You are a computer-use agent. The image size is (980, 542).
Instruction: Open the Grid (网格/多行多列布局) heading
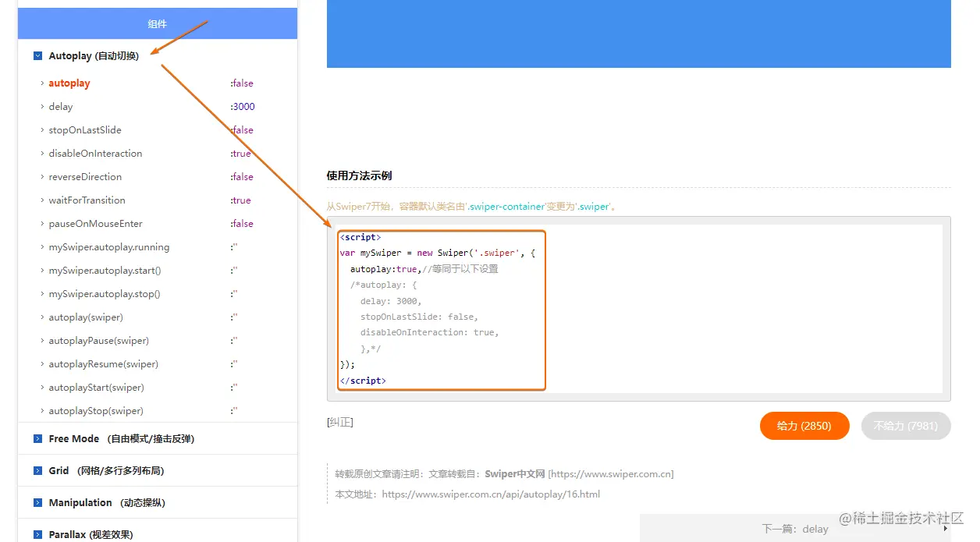tap(106, 471)
